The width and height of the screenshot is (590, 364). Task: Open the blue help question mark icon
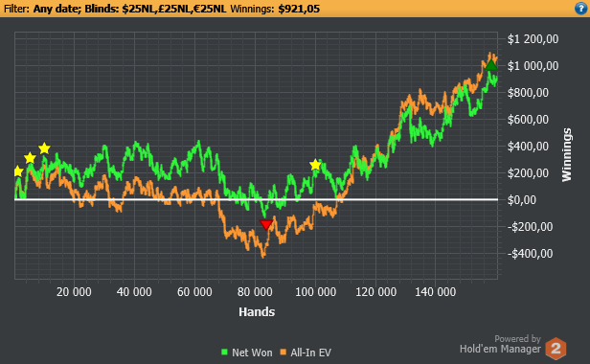point(581,9)
